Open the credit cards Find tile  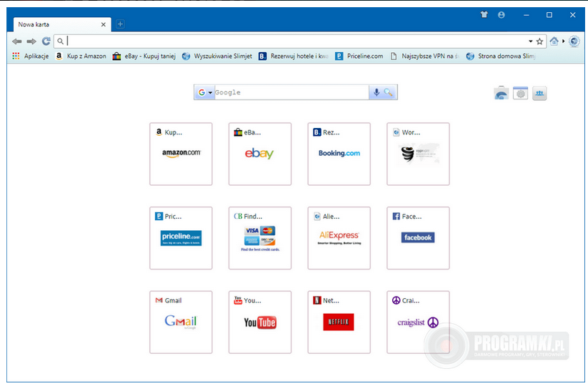click(x=260, y=238)
